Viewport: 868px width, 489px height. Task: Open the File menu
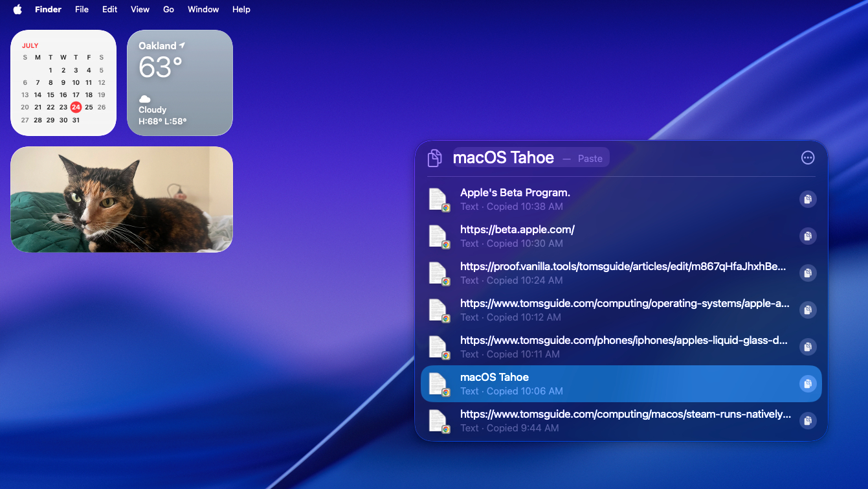[x=82, y=9]
